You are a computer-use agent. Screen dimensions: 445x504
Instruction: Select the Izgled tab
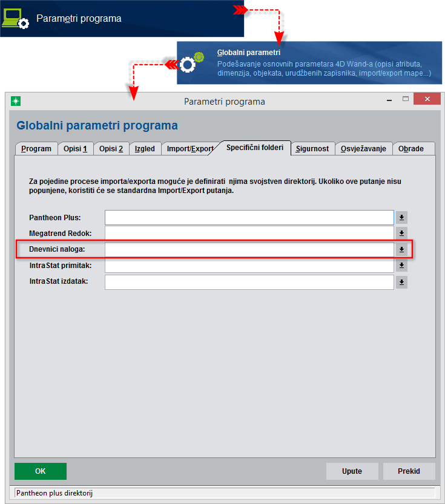click(145, 149)
